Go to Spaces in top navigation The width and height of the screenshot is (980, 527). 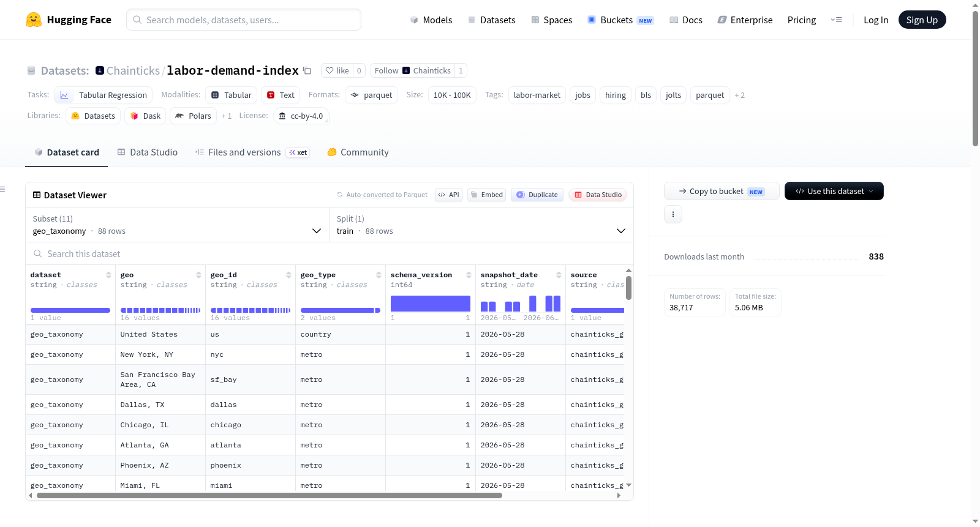point(551,20)
